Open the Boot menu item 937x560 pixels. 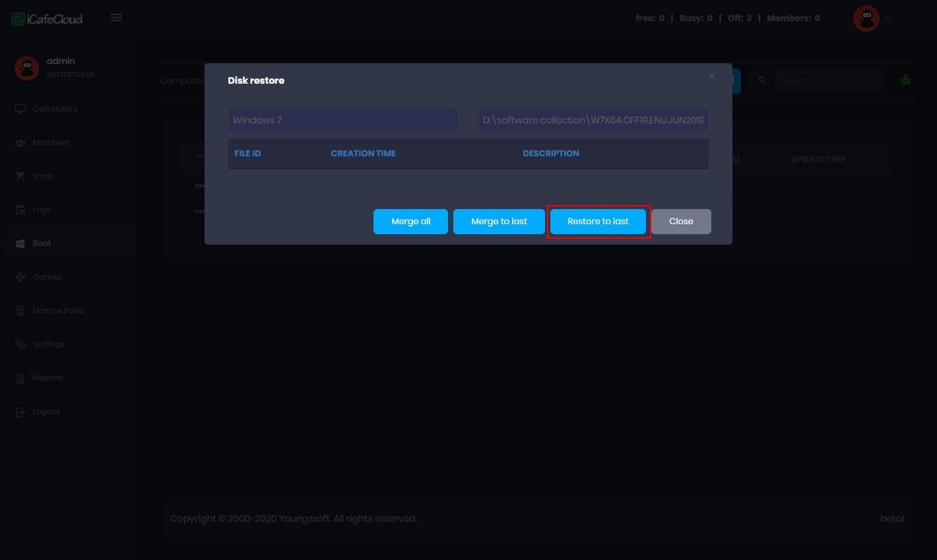coord(42,243)
